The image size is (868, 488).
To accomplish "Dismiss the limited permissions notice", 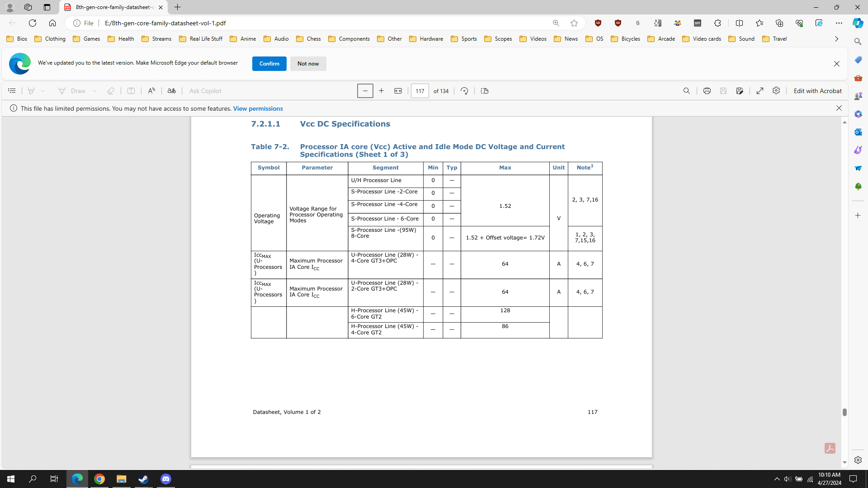I will pyautogui.click(x=839, y=108).
